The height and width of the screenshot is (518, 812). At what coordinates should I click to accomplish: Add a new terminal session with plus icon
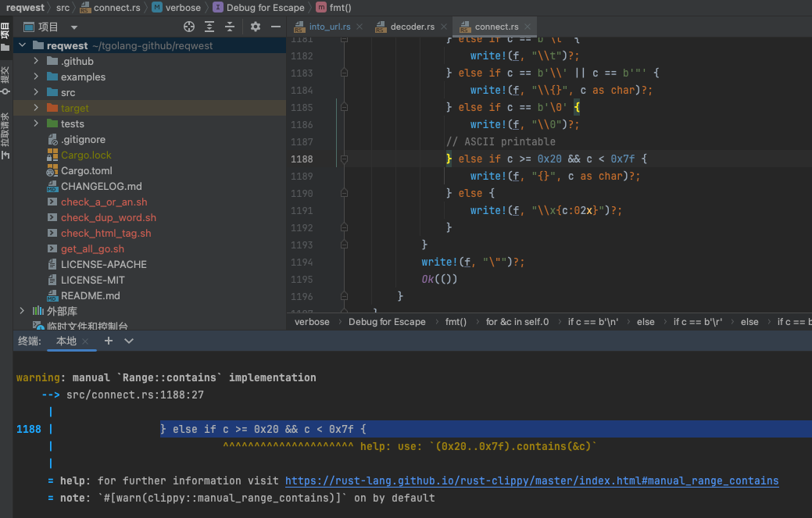tap(109, 341)
